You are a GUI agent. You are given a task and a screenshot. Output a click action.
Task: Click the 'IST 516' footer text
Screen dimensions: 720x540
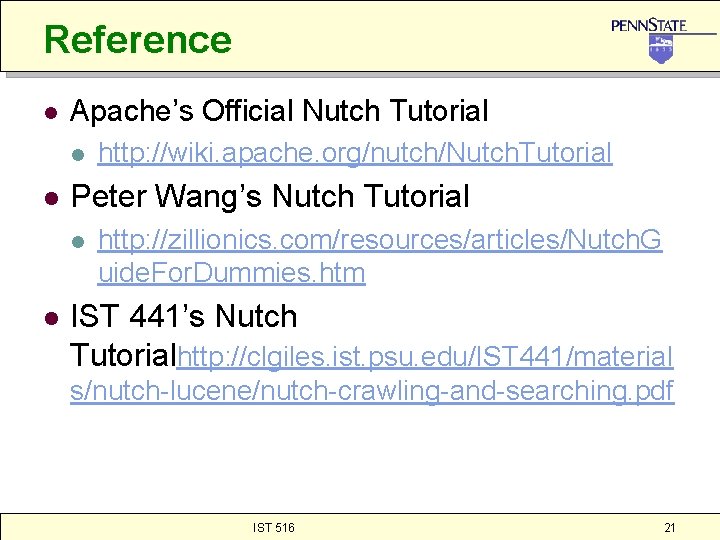click(x=274, y=528)
